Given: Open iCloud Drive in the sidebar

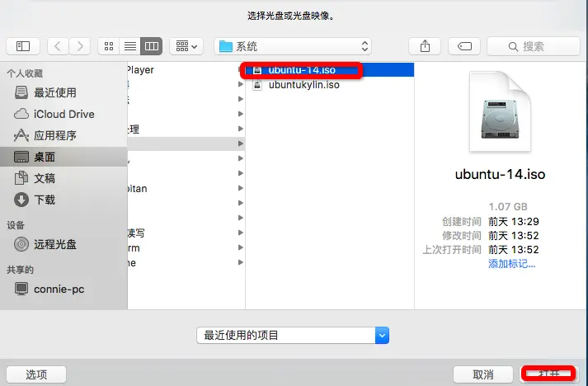Looking at the screenshot, I should coord(64,114).
